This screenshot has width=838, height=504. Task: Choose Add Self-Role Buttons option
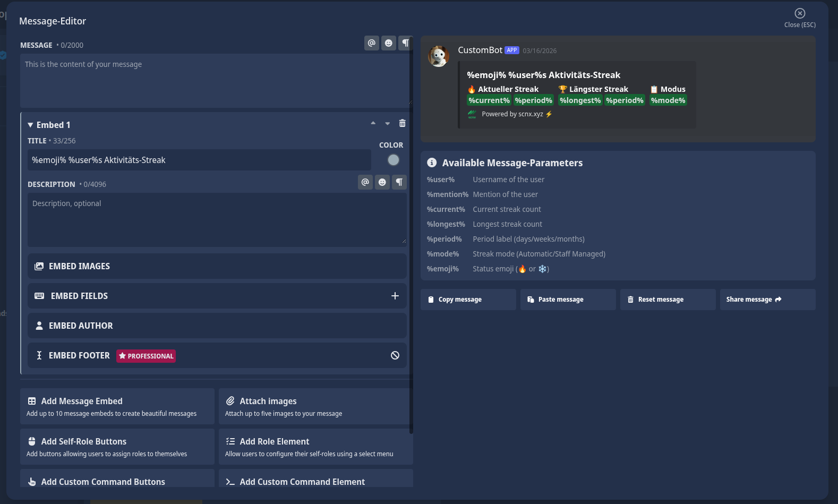pyautogui.click(x=117, y=447)
